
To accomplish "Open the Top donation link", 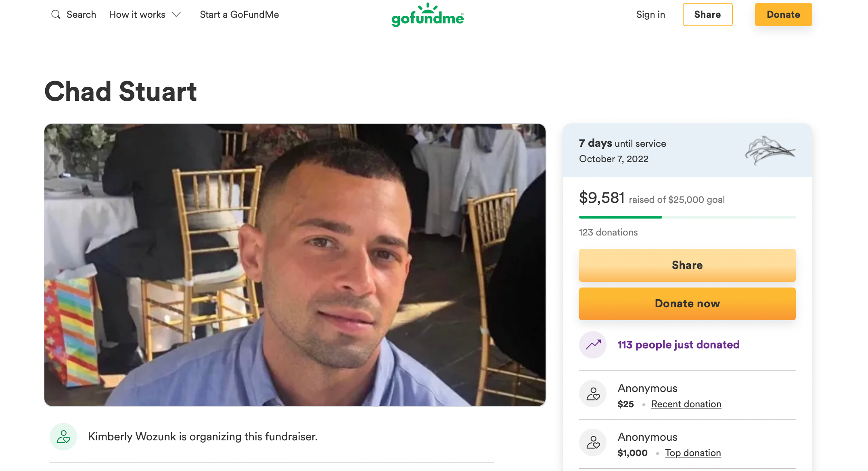I will (693, 453).
